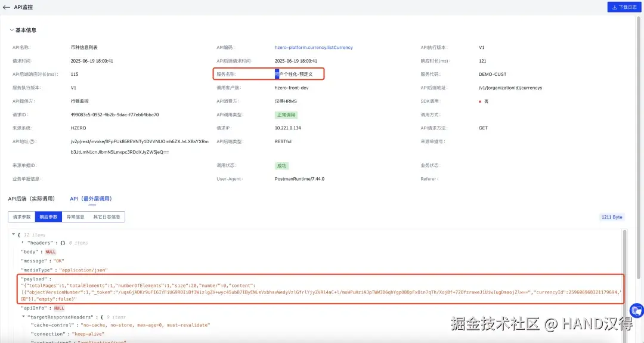Click the request method value GET

[x=483, y=128]
